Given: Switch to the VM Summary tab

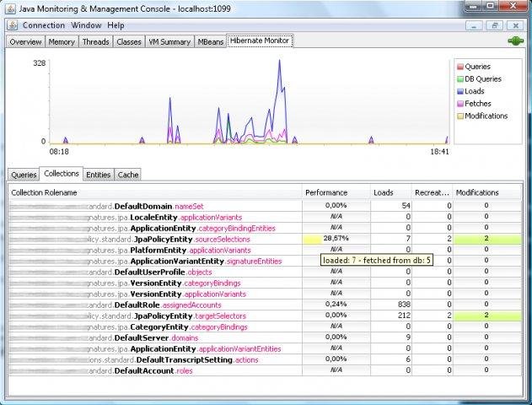Looking at the screenshot, I should (x=169, y=41).
